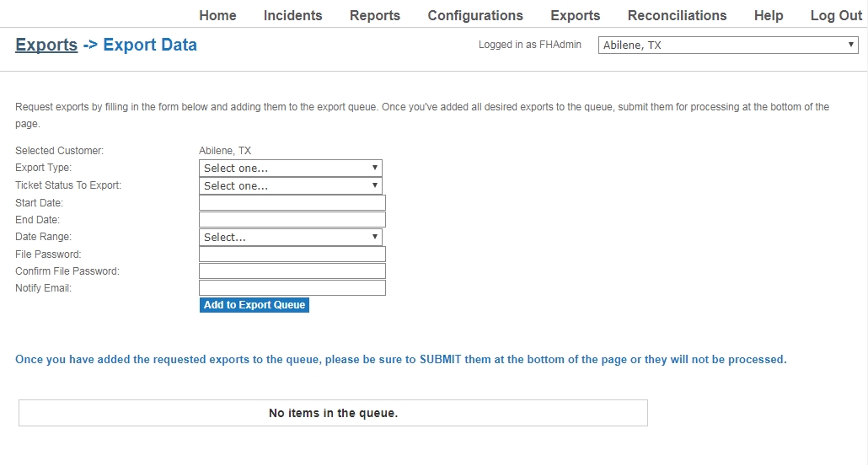Focus the Start Date field
Screen dimensions: 868x466
click(292, 202)
